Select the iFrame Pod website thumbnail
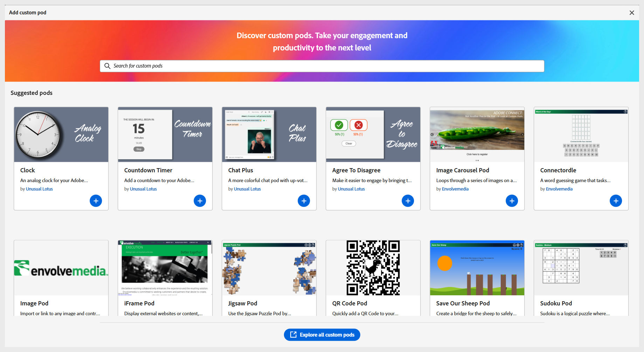This screenshot has width=644, height=352. click(x=165, y=268)
